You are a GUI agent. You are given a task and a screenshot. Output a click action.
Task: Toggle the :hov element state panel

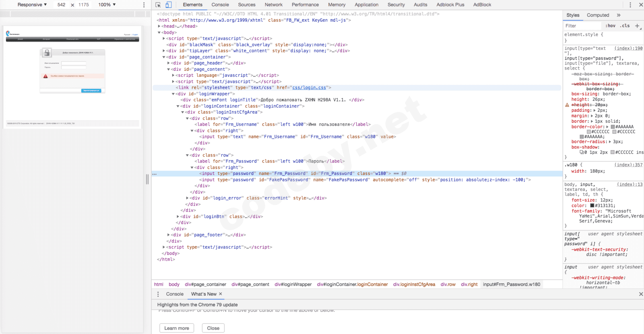click(611, 26)
